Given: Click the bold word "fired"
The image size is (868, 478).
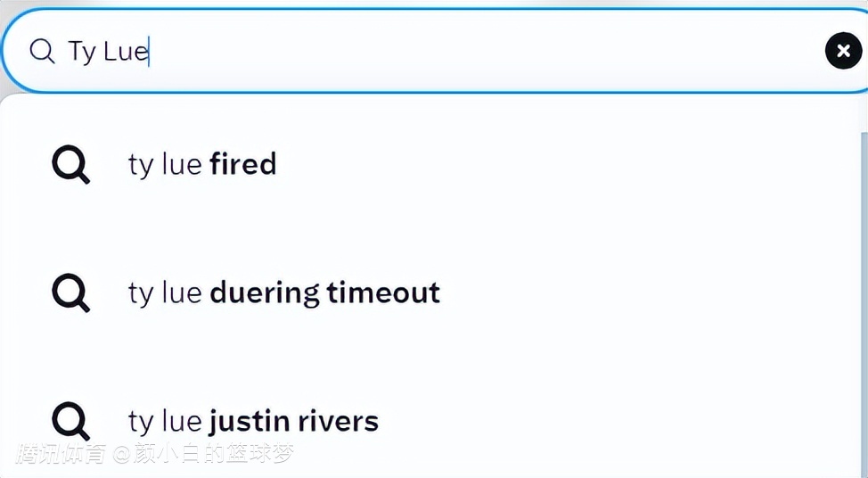Looking at the screenshot, I should coord(243,164).
